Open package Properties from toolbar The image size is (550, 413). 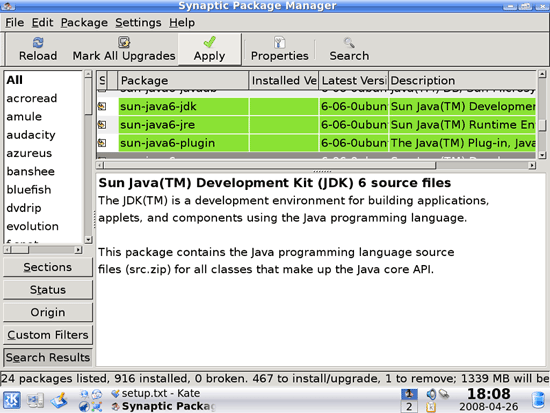point(280,49)
